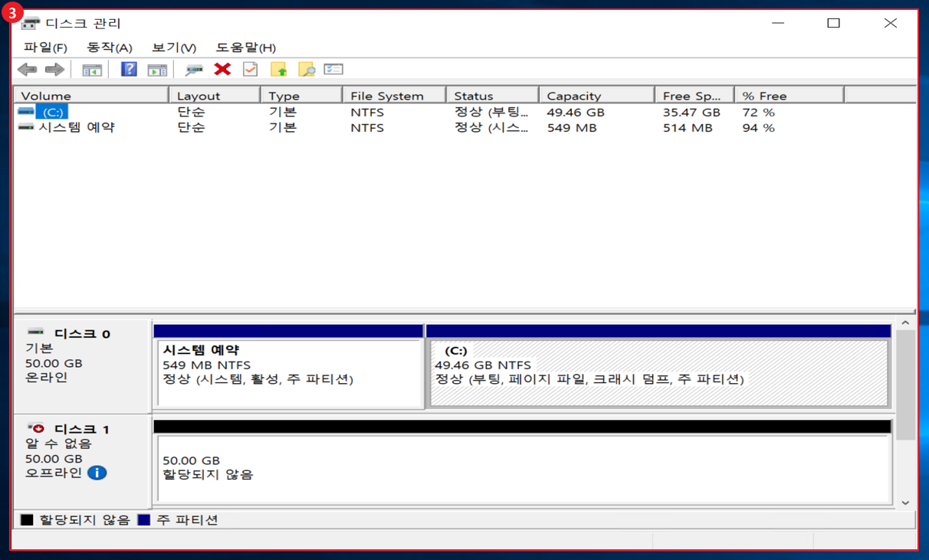Click 정상 (부팅... status cell

[491, 112]
